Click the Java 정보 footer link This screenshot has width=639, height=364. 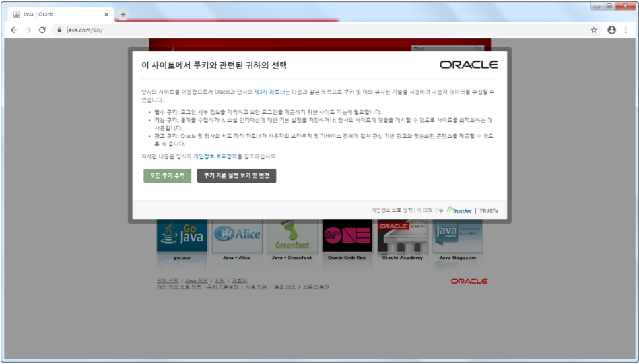pos(197,280)
